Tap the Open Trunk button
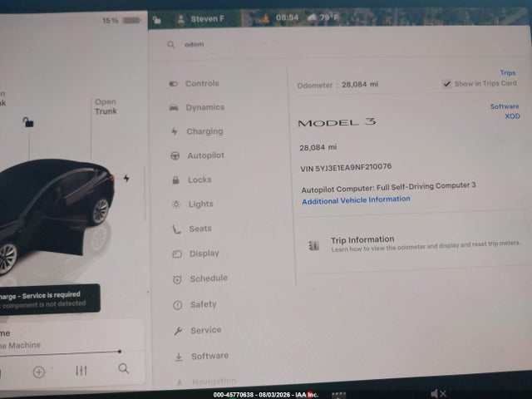Viewport: 532px width, 399px height. (106, 106)
